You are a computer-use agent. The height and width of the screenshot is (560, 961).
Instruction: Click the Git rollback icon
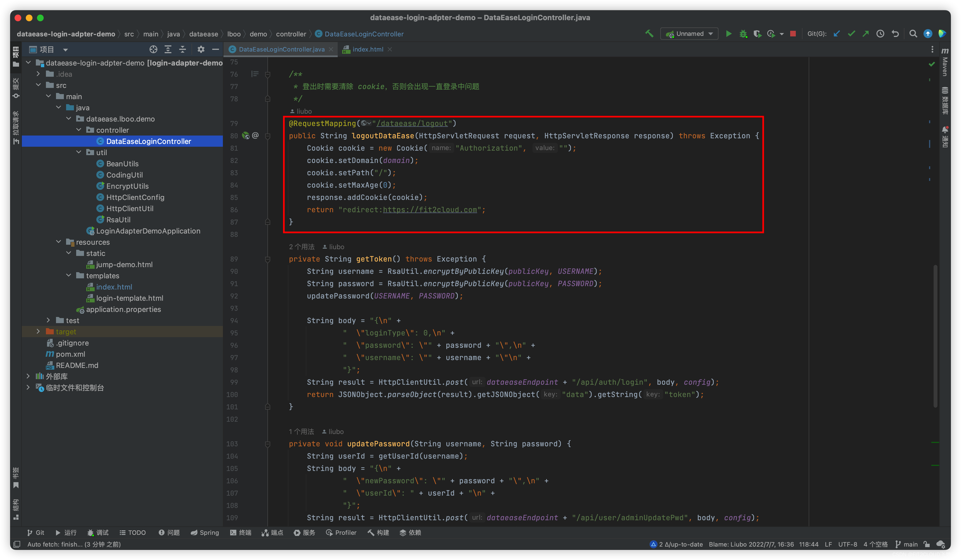[895, 34]
